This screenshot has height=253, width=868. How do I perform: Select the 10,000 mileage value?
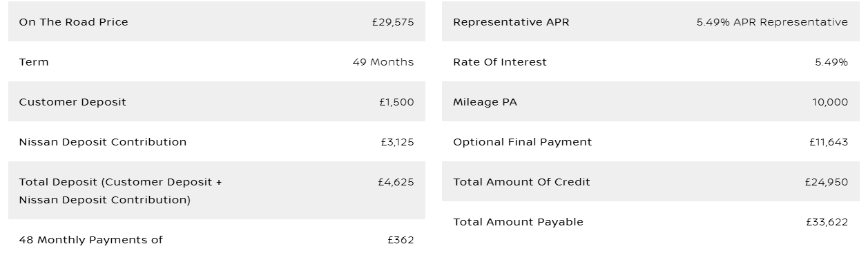point(830,102)
